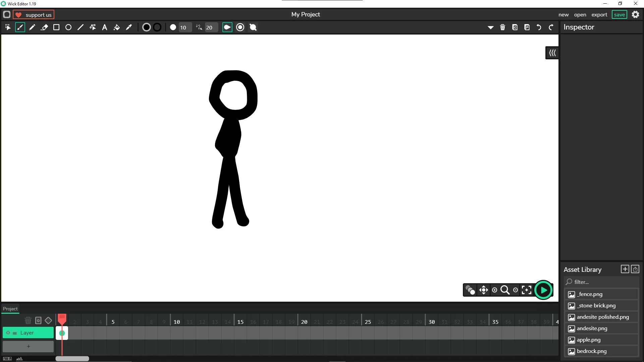Choose the Rectangle shape tool
Screen dimensions: 644x362
pos(56,27)
